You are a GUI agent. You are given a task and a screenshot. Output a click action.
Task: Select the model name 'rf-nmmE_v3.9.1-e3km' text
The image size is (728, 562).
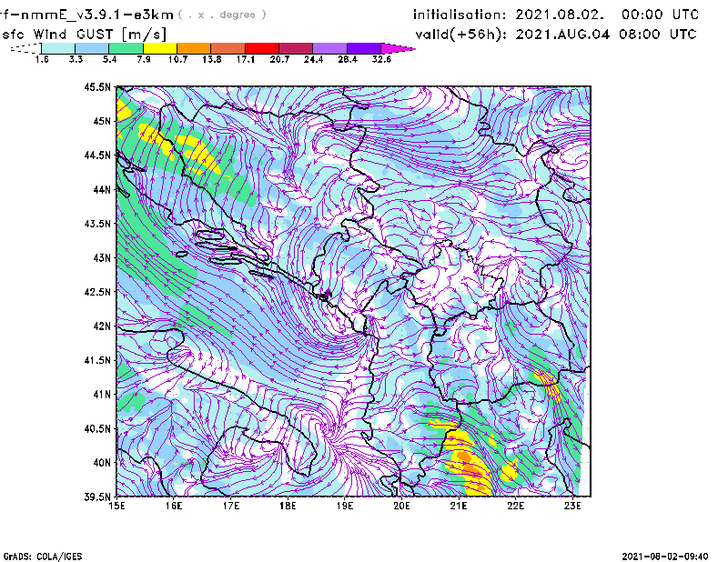pyautogui.click(x=86, y=15)
